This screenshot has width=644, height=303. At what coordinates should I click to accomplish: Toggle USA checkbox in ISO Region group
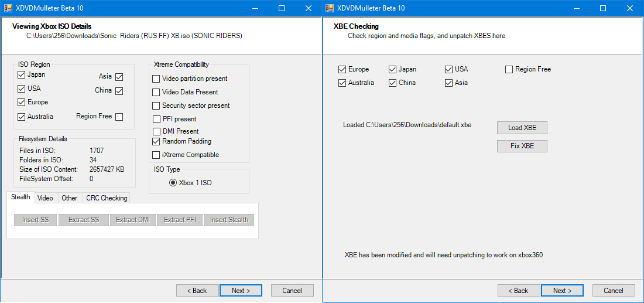click(21, 89)
